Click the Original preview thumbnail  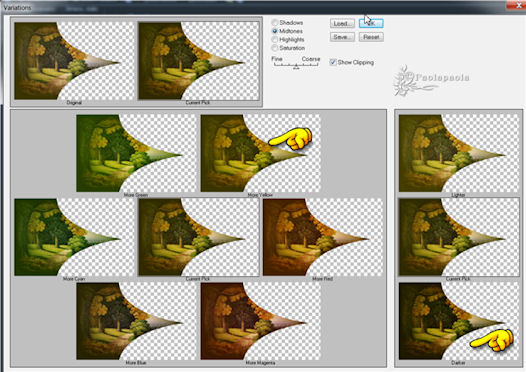(x=74, y=61)
